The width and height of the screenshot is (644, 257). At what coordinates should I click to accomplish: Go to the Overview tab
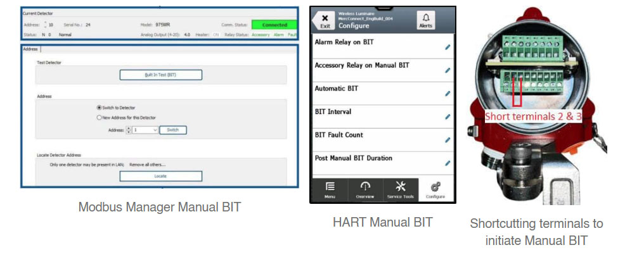(365, 190)
